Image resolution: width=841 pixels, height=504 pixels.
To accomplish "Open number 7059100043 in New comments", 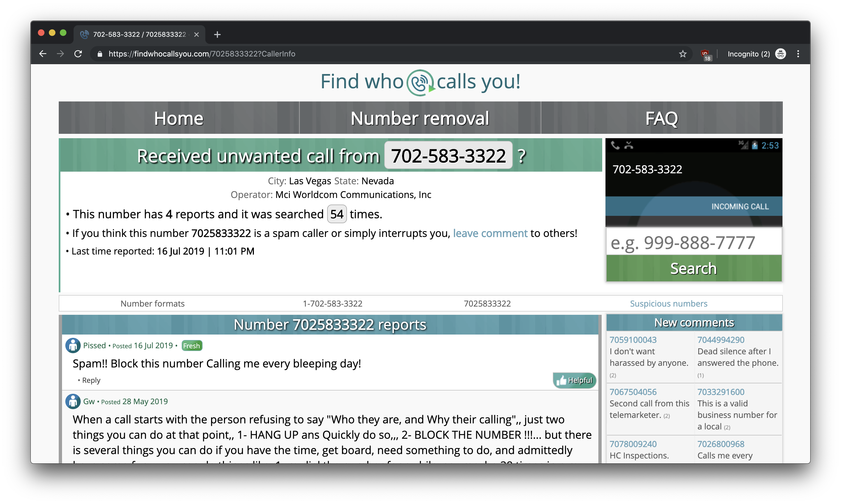I will [633, 340].
